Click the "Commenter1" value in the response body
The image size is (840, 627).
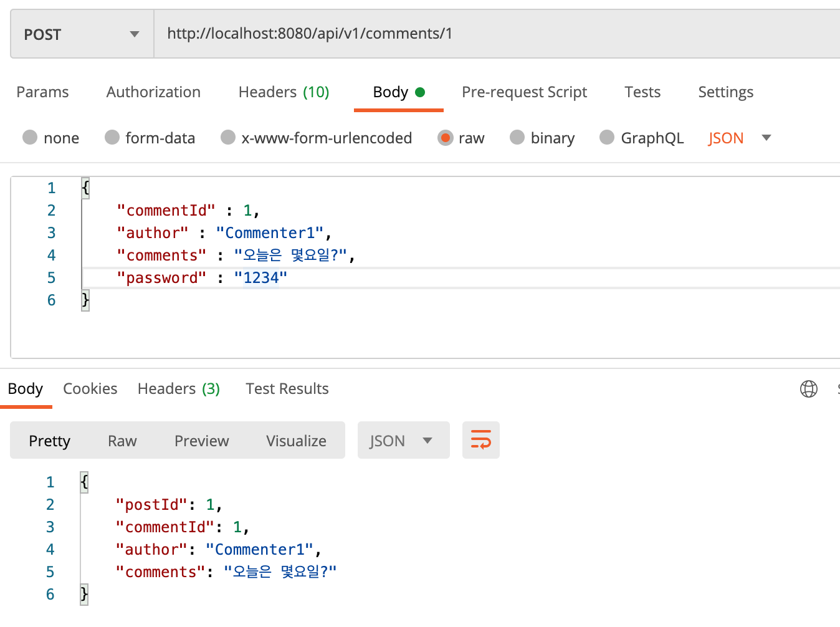259,550
